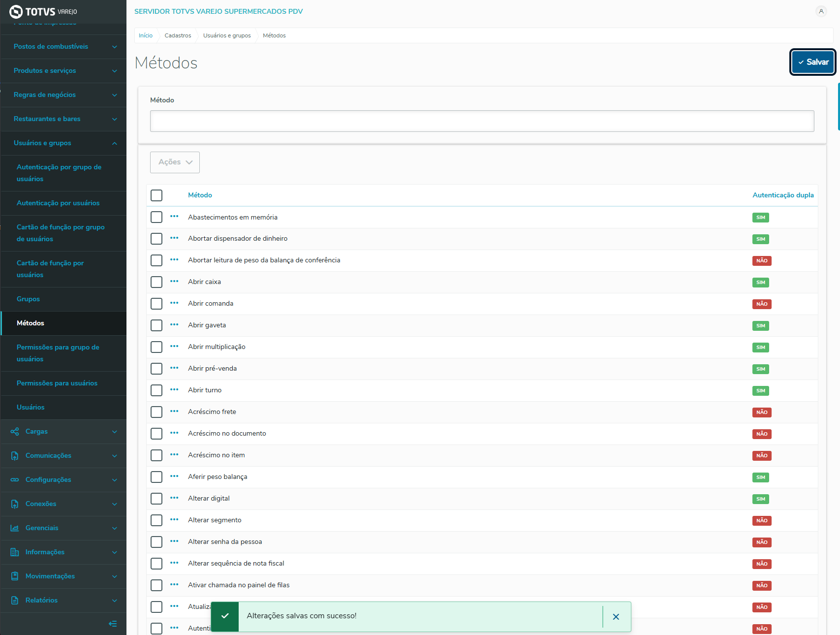This screenshot has height=635, width=840.
Task: Go to Início breadcrumb link
Action: click(x=146, y=35)
